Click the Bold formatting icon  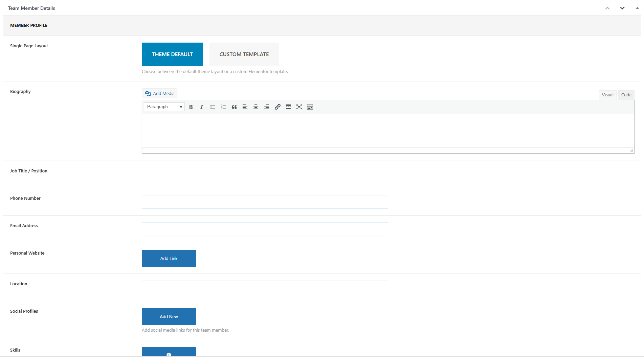pos(191,107)
